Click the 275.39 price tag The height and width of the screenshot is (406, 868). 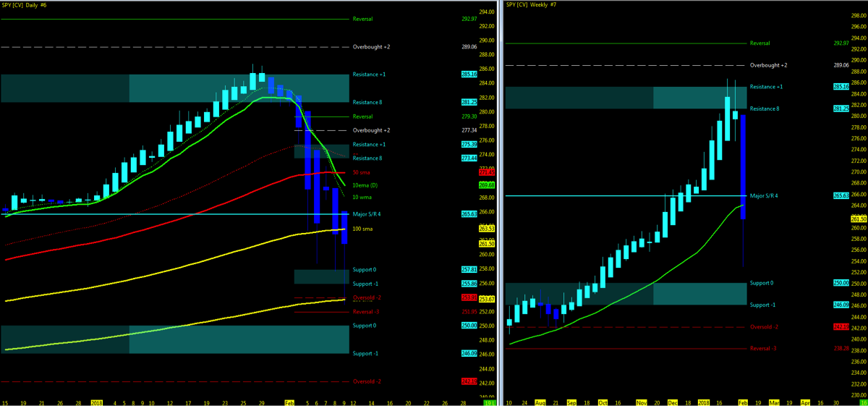[x=468, y=144]
